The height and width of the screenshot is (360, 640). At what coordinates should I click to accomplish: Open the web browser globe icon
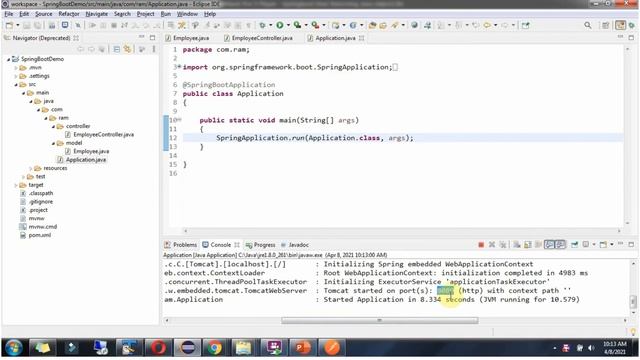click(414, 25)
